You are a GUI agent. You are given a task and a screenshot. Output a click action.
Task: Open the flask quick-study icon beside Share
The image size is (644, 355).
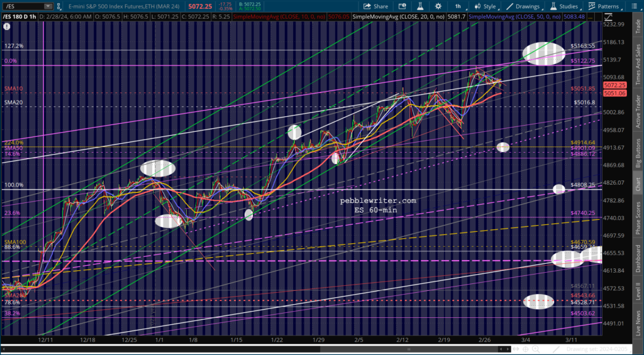tap(419, 6)
